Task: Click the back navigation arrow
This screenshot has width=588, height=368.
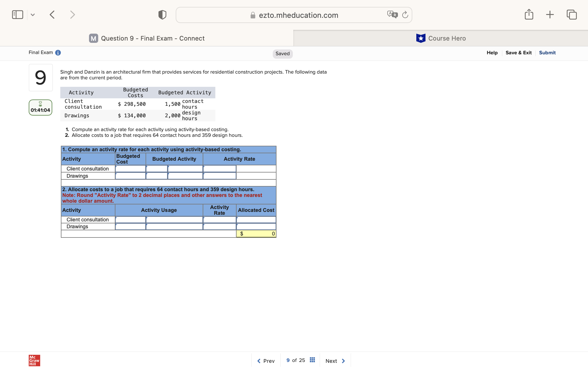Action: 52,14
